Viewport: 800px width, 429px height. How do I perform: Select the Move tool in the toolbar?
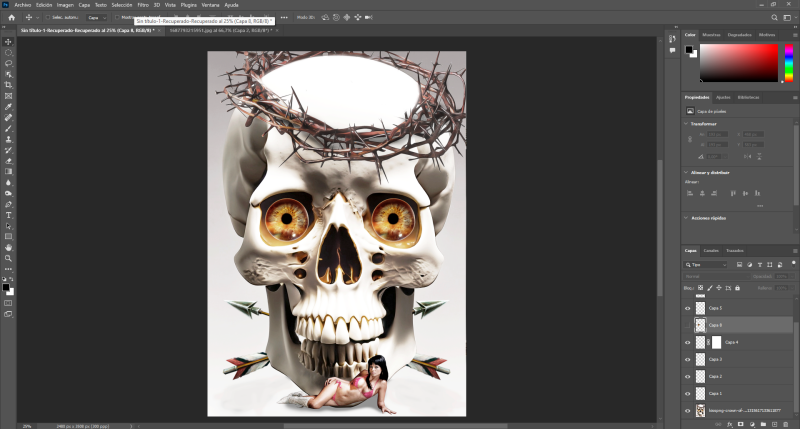pos(8,41)
